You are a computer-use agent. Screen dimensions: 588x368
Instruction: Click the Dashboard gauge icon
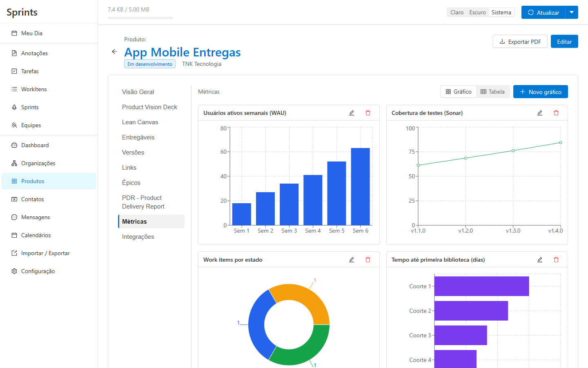coord(14,145)
